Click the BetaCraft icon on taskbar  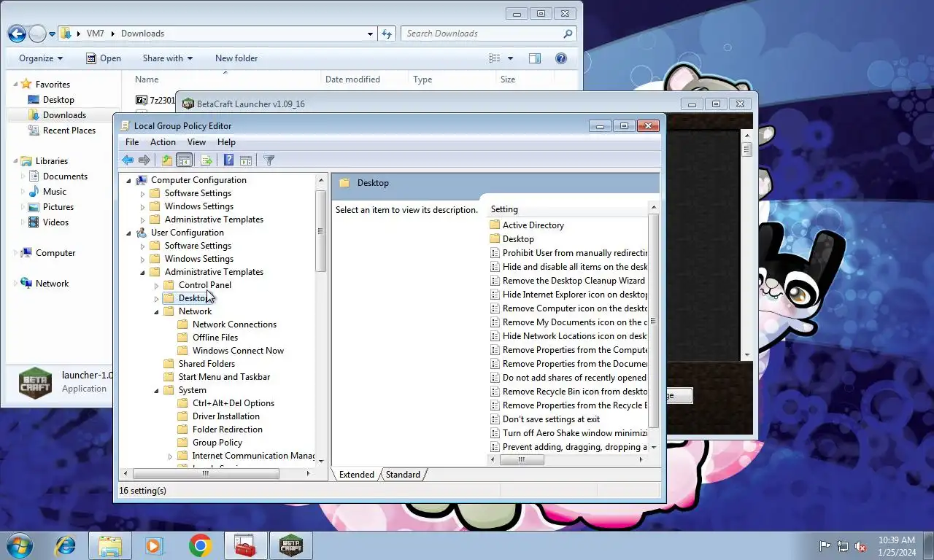point(291,545)
